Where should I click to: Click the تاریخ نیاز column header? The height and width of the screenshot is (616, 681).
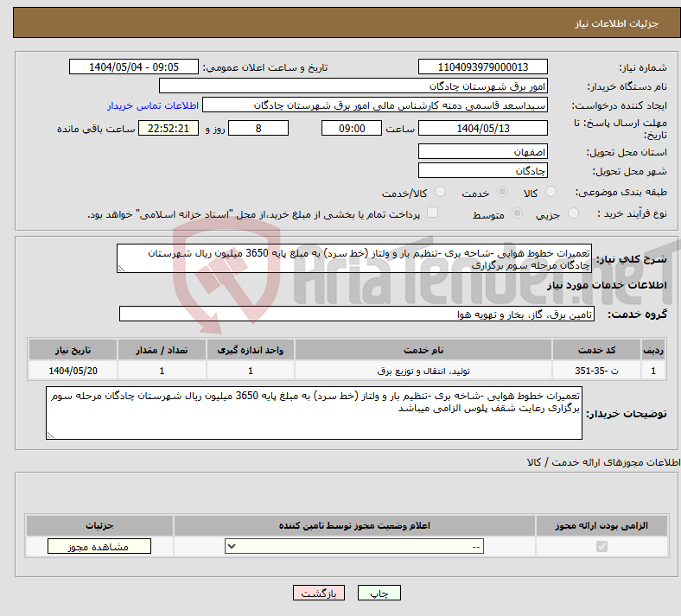click(73, 350)
